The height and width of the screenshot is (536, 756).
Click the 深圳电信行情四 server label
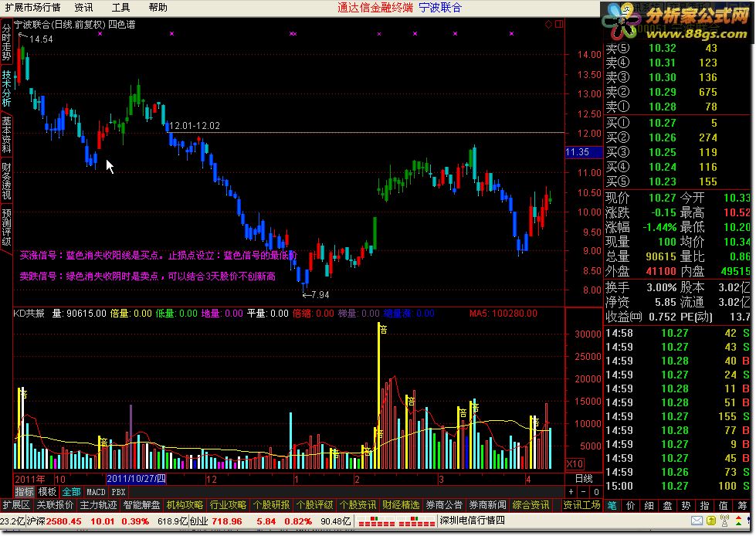point(472,521)
